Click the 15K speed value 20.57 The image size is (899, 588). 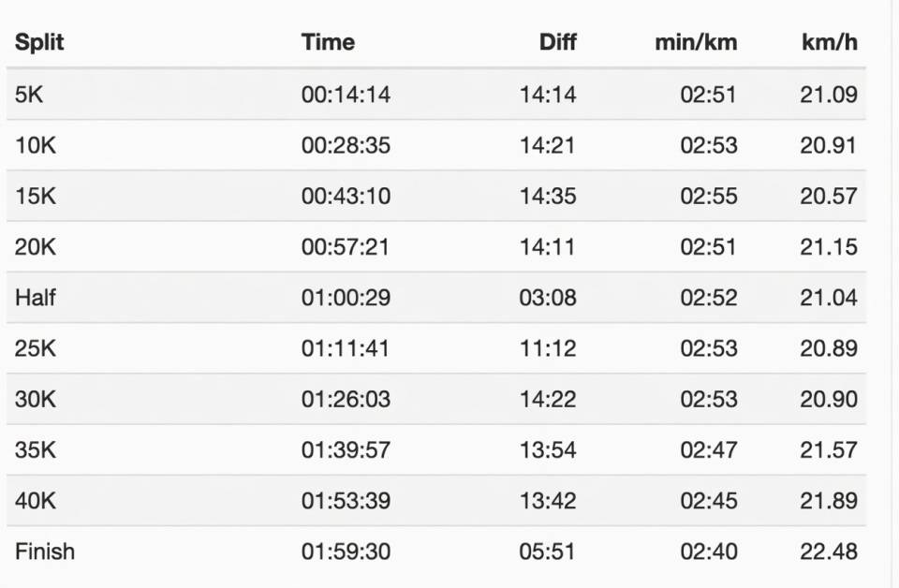click(x=829, y=196)
